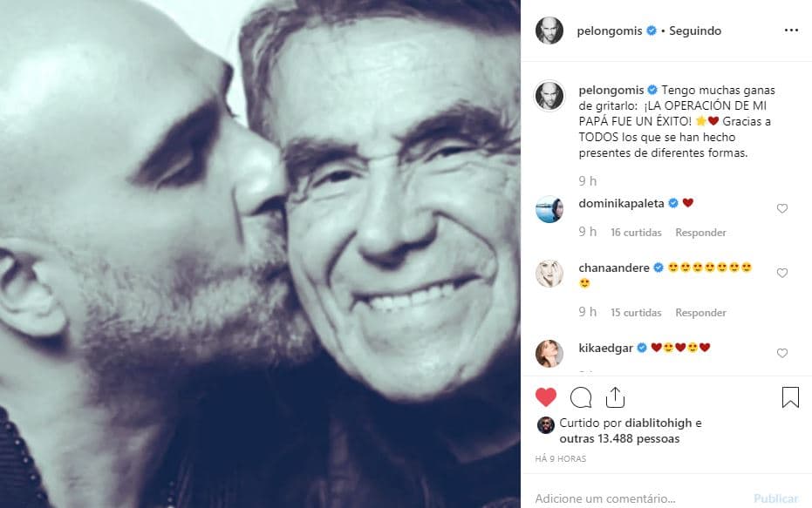Open pelongomis's profile from the header username
This screenshot has width=812, height=508.
click(x=600, y=30)
